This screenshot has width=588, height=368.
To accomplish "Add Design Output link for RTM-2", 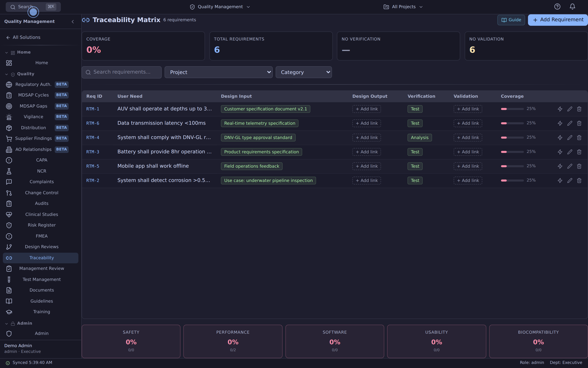I will pyautogui.click(x=366, y=181).
